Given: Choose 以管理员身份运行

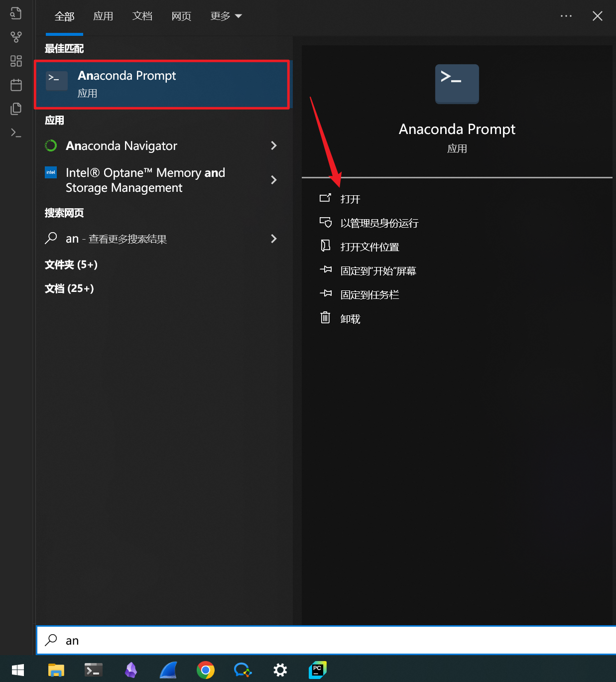Looking at the screenshot, I should click(x=379, y=223).
